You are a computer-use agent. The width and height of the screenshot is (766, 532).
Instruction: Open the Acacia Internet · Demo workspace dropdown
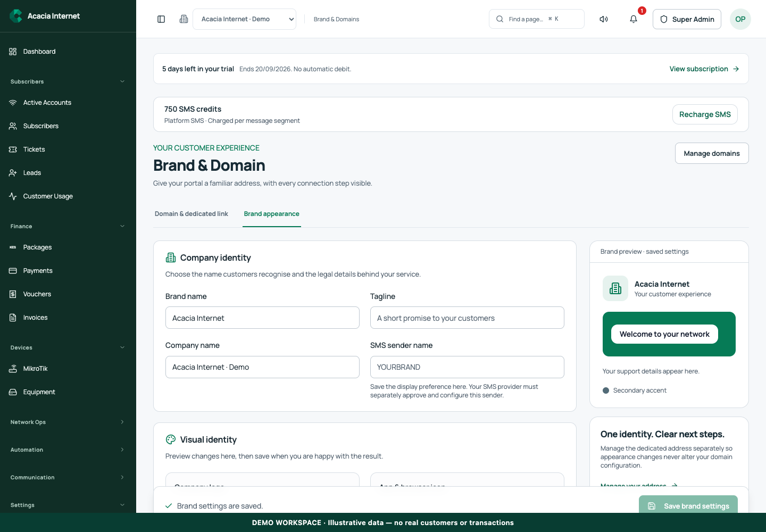coord(244,19)
